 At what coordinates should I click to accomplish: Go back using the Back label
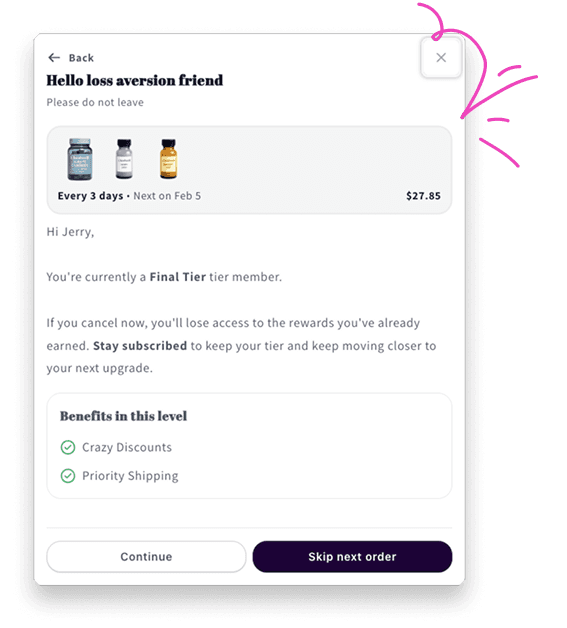[x=81, y=58]
